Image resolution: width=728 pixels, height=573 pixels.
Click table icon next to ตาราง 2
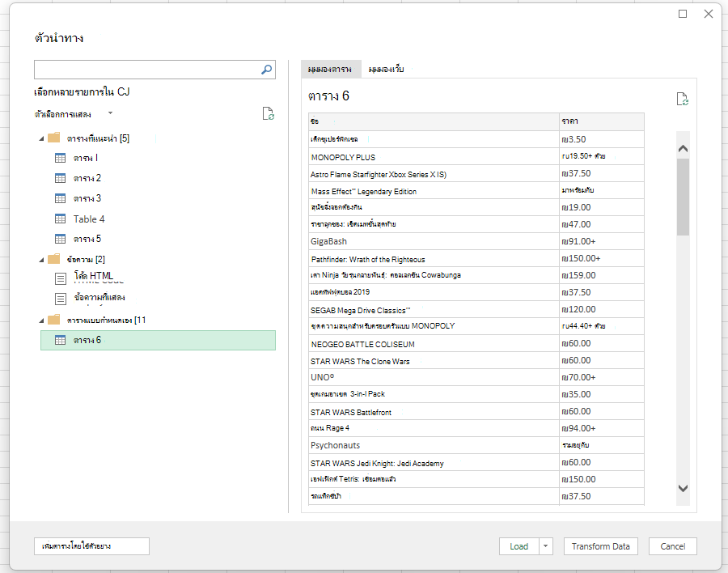pyautogui.click(x=61, y=178)
